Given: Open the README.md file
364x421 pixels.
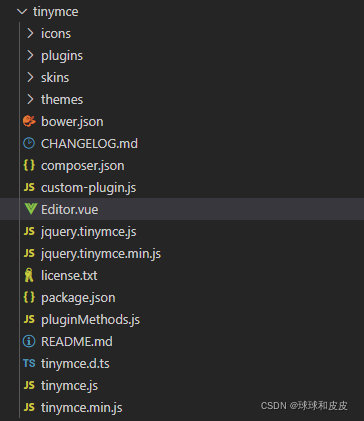Looking at the screenshot, I should pos(77,341).
